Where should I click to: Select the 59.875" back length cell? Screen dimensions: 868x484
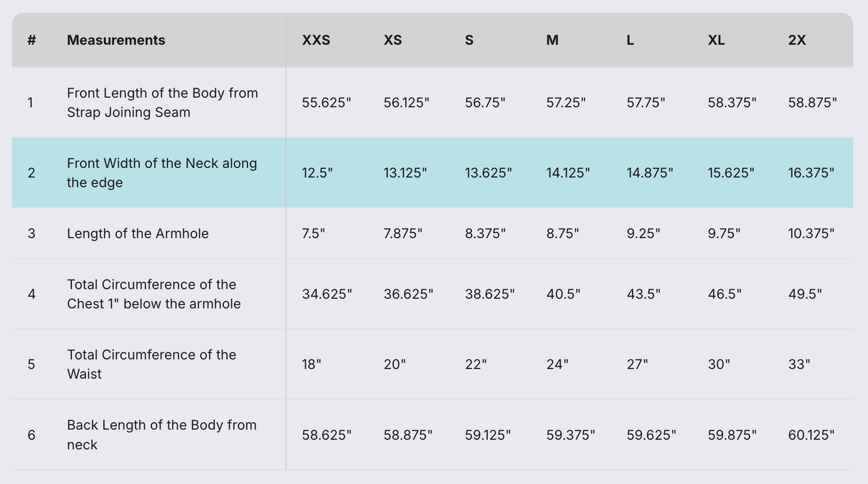[732, 435]
